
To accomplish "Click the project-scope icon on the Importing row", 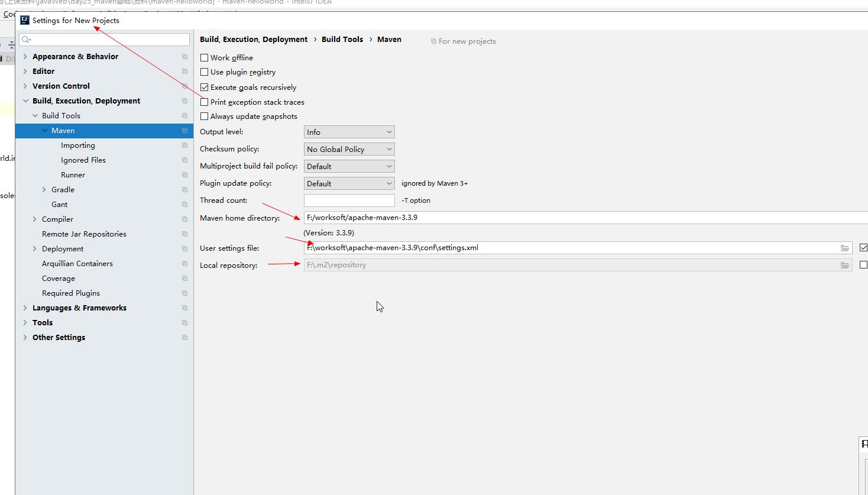I will tap(184, 145).
